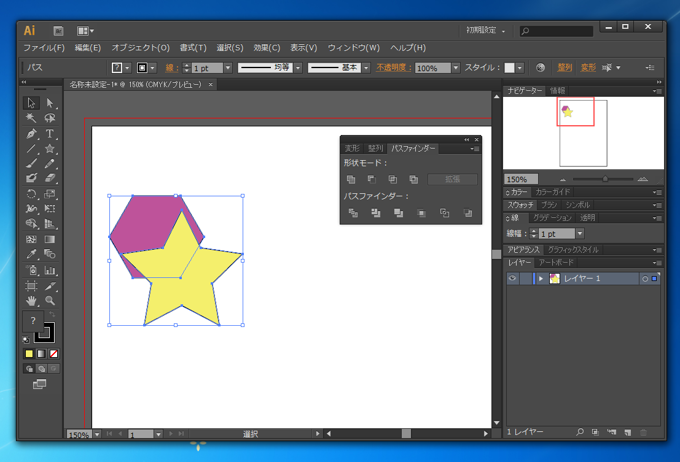Image resolution: width=680 pixels, height=462 pixels.
Task: Open the fill color dropdown in control bar
Action: (128, 68)
